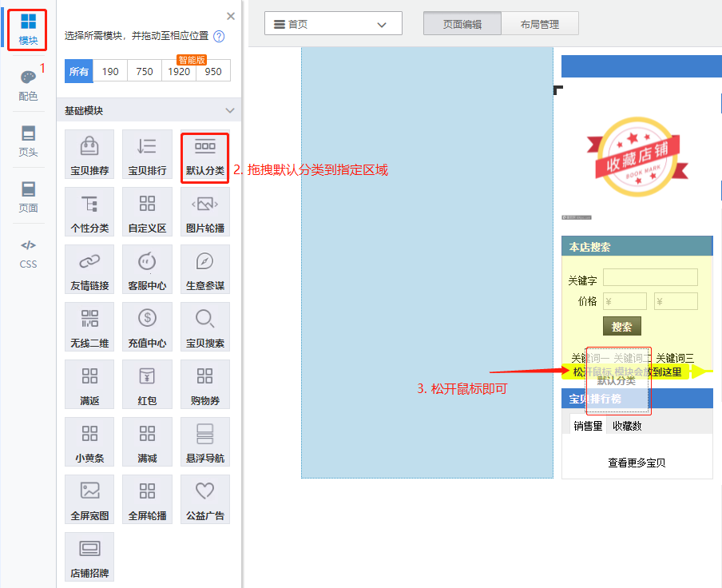The width and height of the screenshot is (722, 588).
Task: Select the 满返 module
Action: coord(89,384)
